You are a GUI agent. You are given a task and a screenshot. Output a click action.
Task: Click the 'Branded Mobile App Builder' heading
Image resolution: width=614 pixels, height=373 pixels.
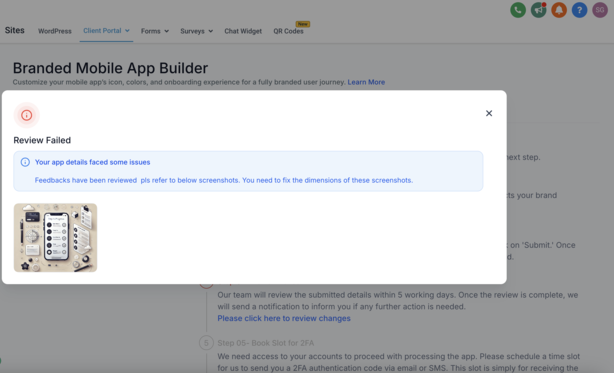[x=110, y=68]
